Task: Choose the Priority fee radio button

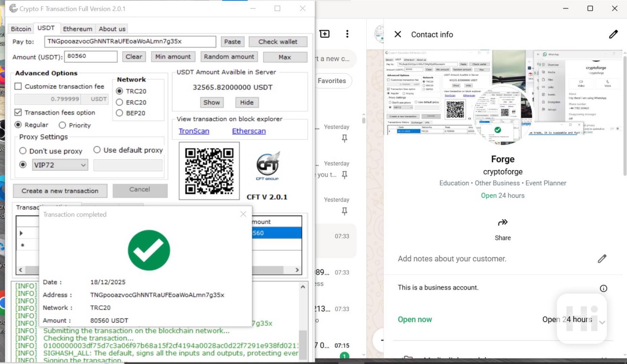Action: [x=62, y=125]
